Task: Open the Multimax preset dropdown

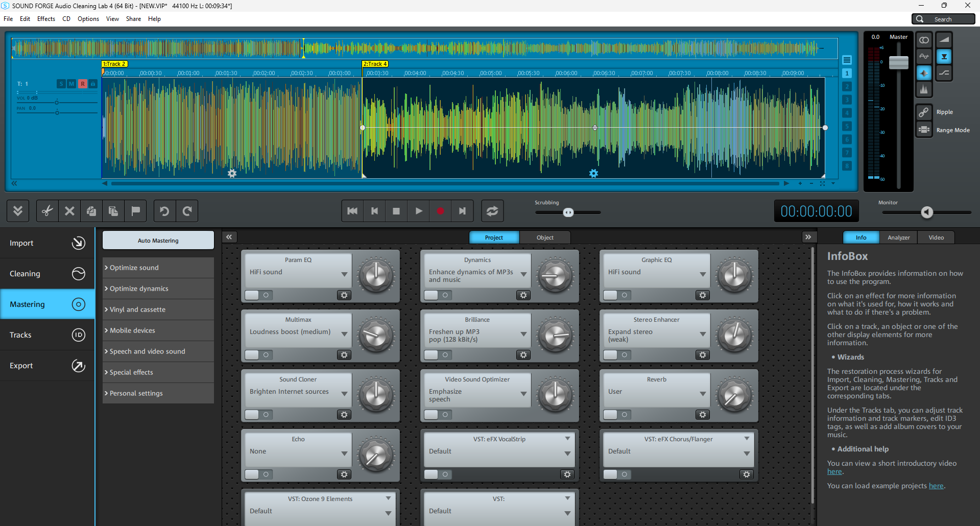Action: 344,334
